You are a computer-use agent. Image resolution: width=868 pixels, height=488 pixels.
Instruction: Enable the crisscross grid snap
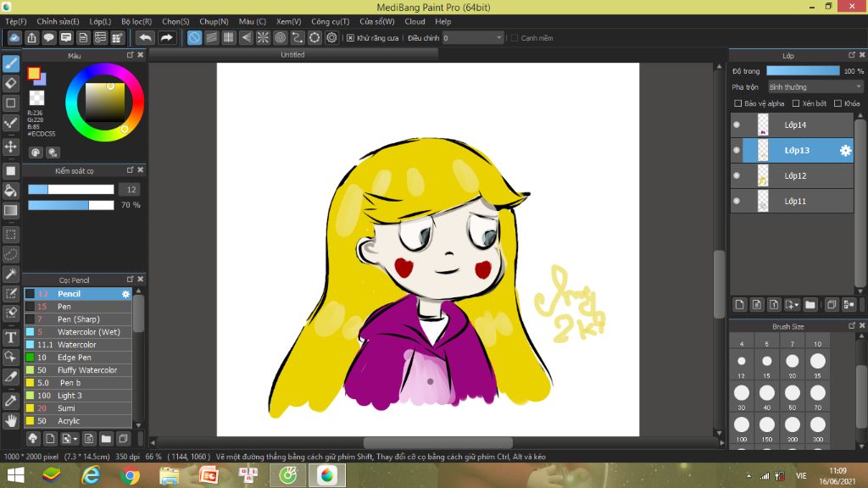[x=229, y=37]
